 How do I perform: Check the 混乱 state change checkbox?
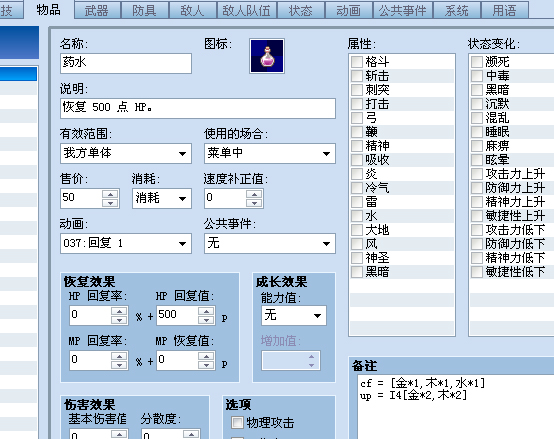[x=477, y=118]
